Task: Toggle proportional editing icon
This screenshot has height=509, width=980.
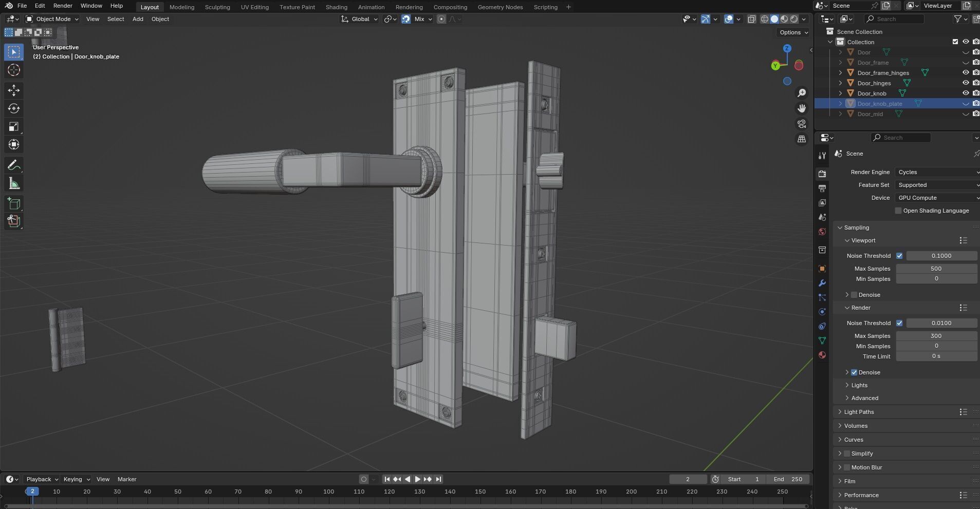Action: [x=441, y=19]
